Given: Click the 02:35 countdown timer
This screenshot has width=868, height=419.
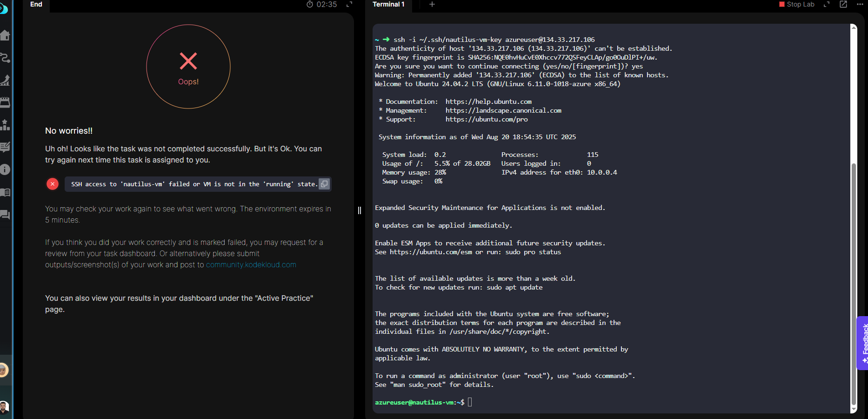Looking at the screenshot, I should (327, 4).
